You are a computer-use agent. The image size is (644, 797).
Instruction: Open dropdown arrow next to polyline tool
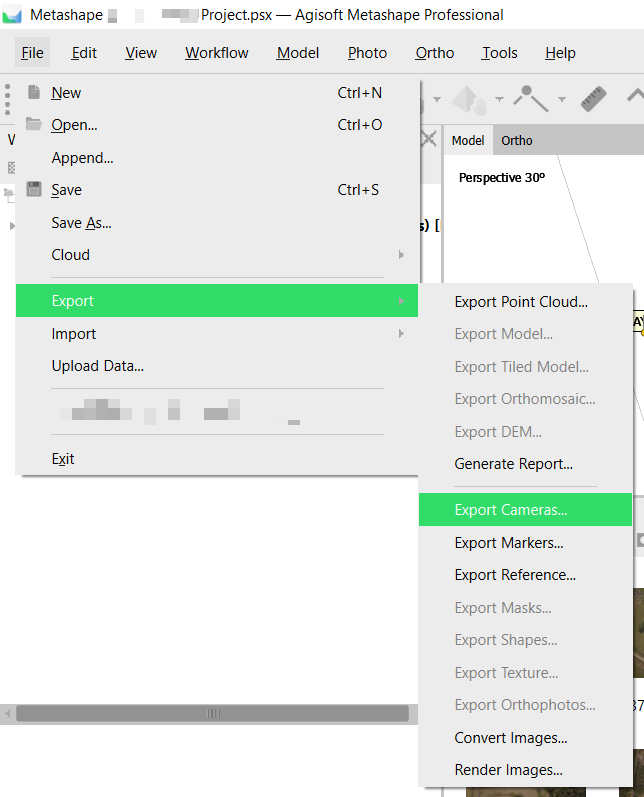pyautogui.click(x=562, y=100)
